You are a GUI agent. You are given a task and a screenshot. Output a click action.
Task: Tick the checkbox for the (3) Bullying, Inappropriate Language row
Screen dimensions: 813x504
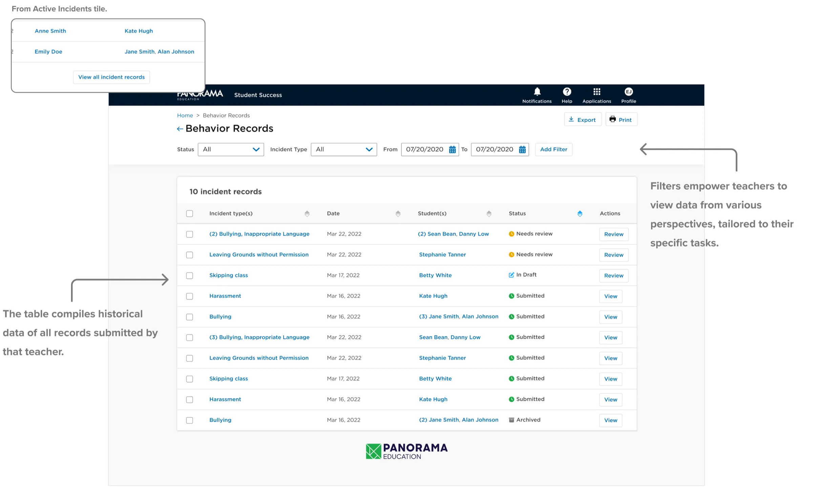pos(189,337)
